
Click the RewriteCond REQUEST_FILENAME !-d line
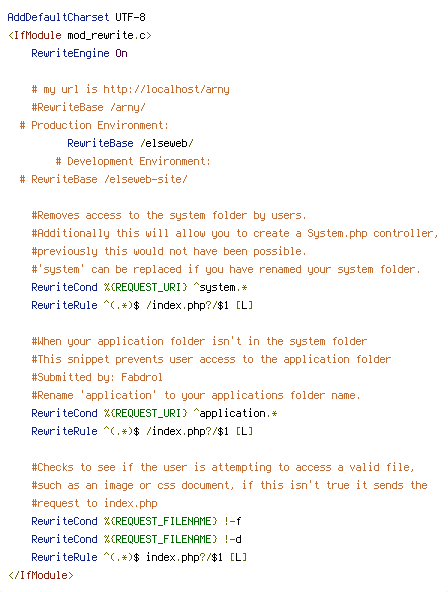pyautogui.click(x=136, y=539)
